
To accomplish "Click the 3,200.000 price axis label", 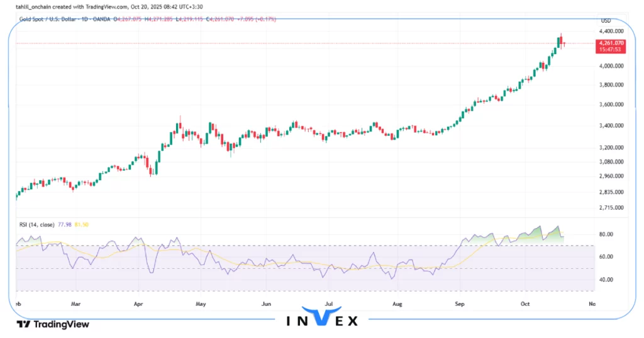I will click(x=611, y=148).
